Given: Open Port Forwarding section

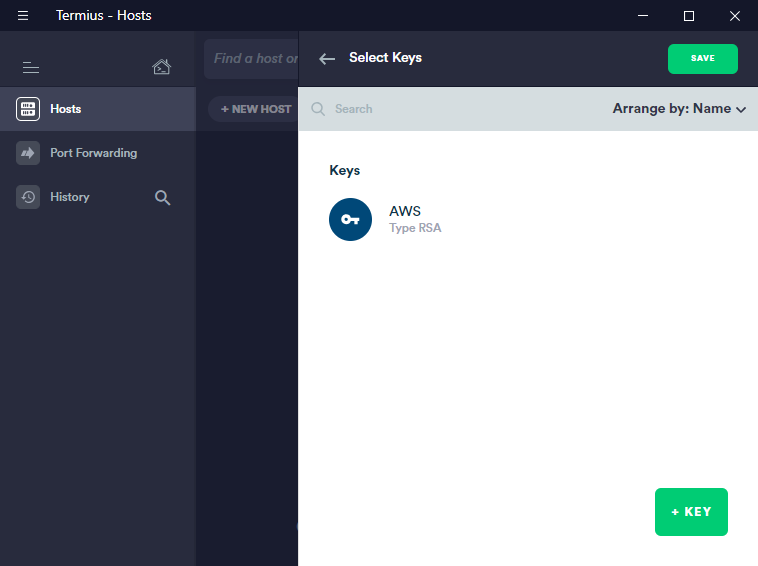Looking at the screenshot, I should 98,153.
